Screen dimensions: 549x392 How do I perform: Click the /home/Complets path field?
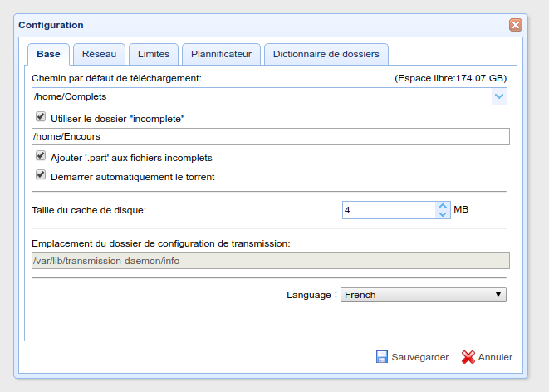point(262,96)
